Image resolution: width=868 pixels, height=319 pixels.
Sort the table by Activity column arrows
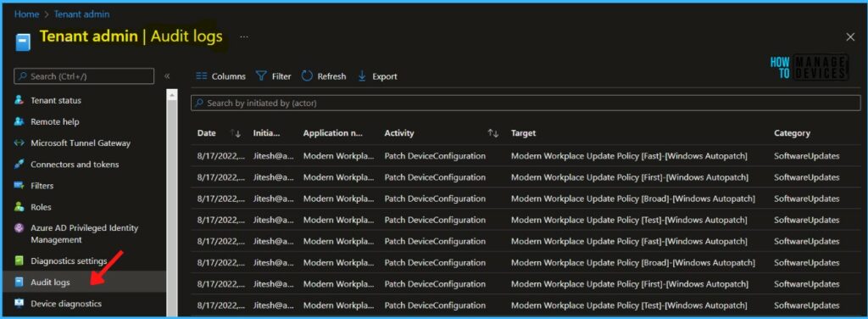click(x=492, y=133)
